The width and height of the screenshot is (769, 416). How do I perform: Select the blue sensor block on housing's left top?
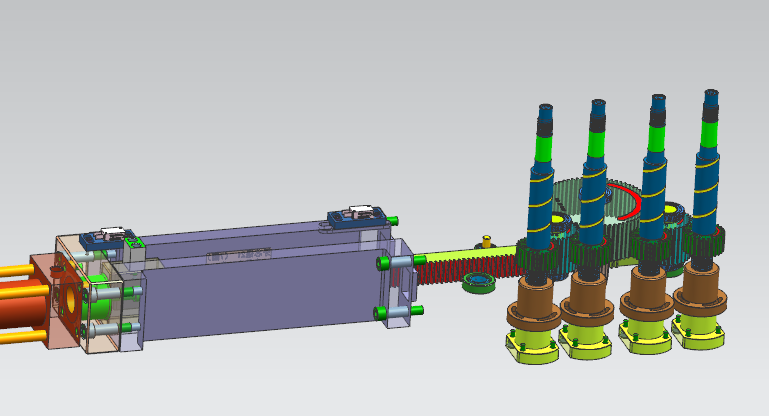pyautogui.click(x=108, y=237)
